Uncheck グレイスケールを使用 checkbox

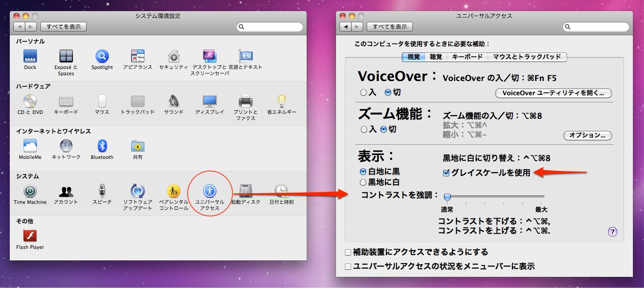coord(447,173)
